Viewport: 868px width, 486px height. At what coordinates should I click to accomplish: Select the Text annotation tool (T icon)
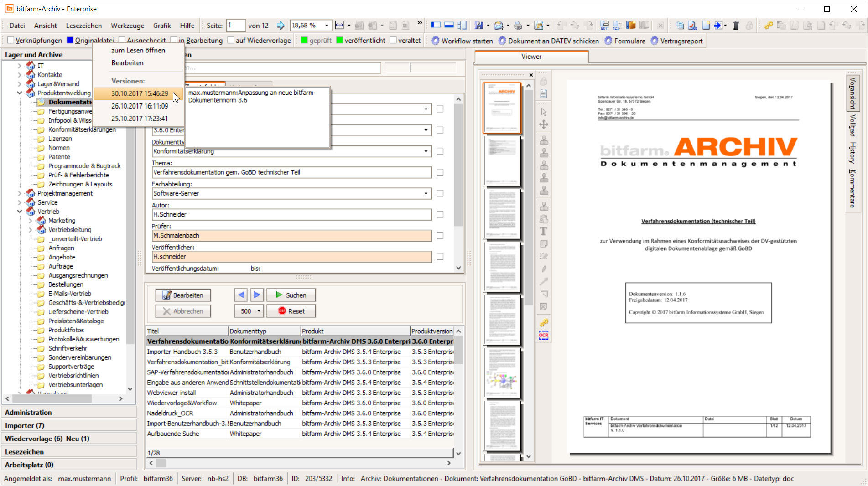pyautogui.click(x=544, y=231)
